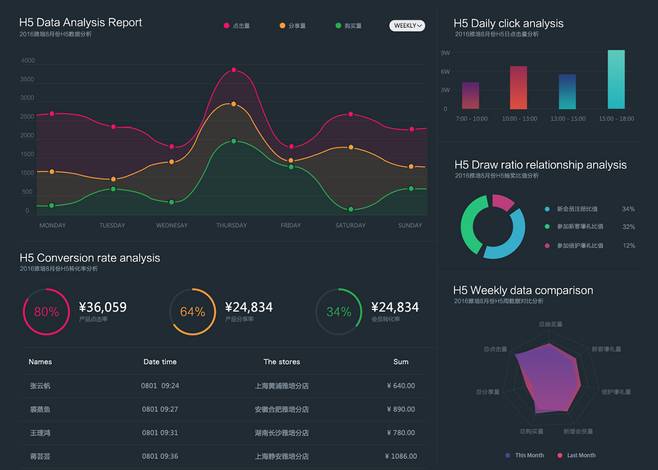Select the 64% orange circular gauge
This screenshot has height=470, width=658.
coord(192,311)
